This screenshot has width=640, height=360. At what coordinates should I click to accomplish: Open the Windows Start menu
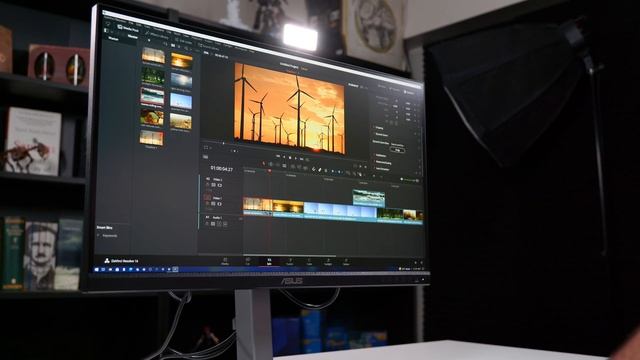97,269
